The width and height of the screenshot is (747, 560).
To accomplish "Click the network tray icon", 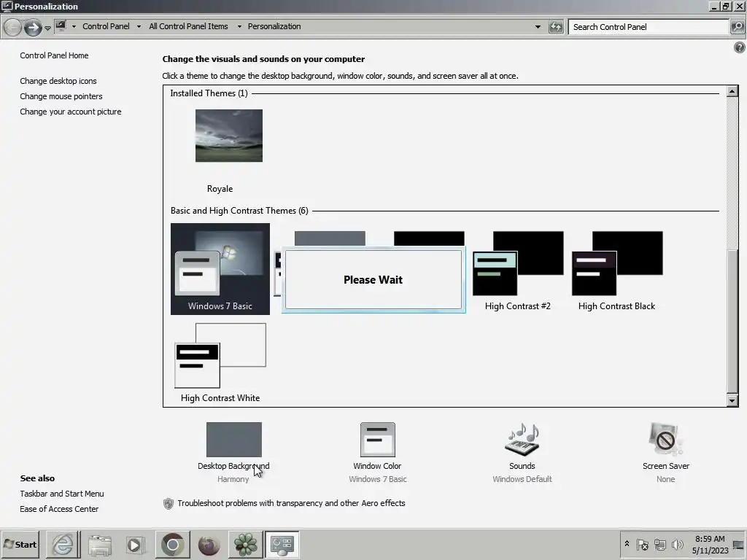I will [660, 544].
